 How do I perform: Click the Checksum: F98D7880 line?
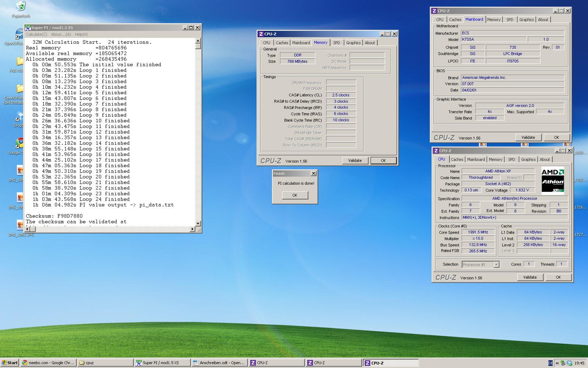coord(54,216)
